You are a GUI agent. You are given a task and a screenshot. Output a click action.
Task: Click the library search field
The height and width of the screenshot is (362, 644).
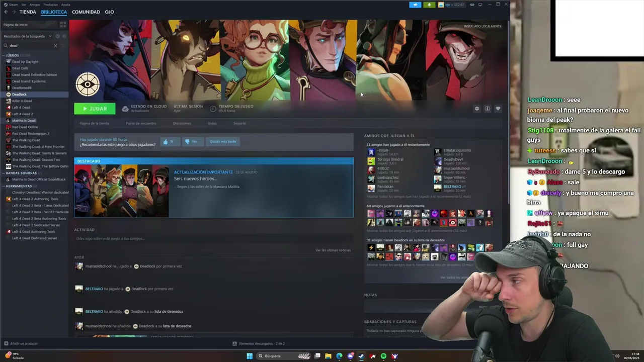(30, 46)
